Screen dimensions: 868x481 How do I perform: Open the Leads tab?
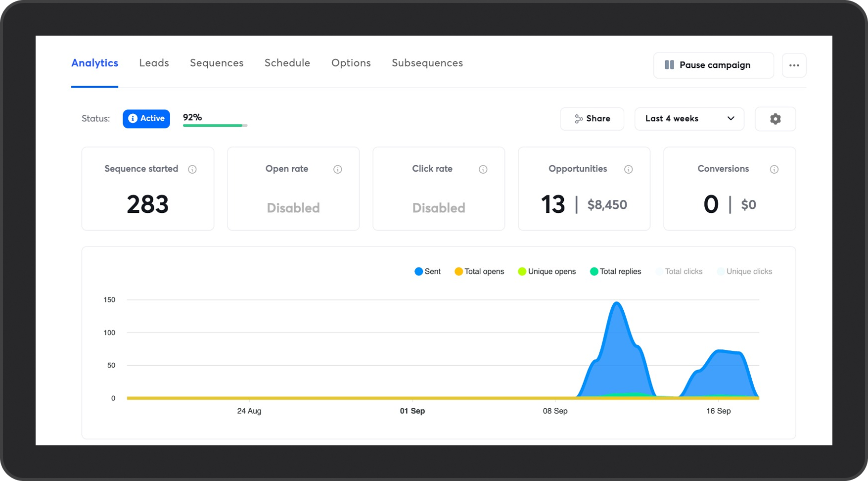154,63
